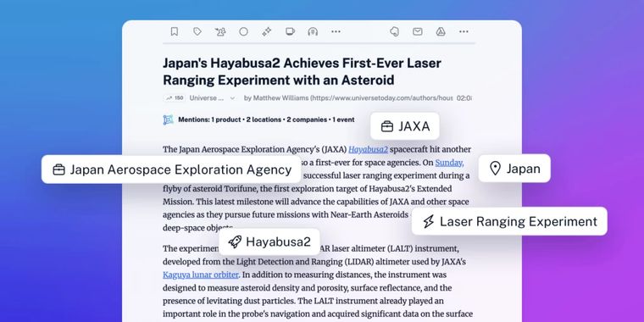644x322 pixels.
Task: Open the 'Universe ...' source name
Action: click(207, 98)
